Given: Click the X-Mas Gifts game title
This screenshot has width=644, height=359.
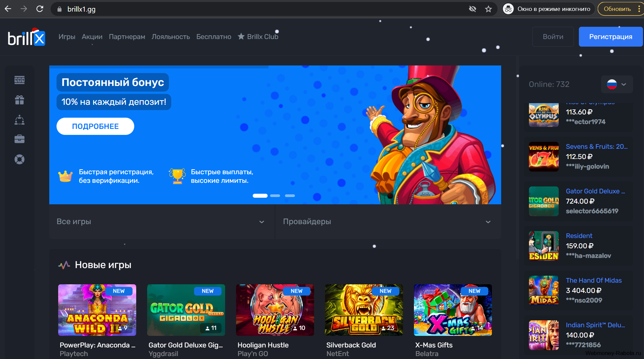Looking at the screenshot, I should (x=434, y=345).
